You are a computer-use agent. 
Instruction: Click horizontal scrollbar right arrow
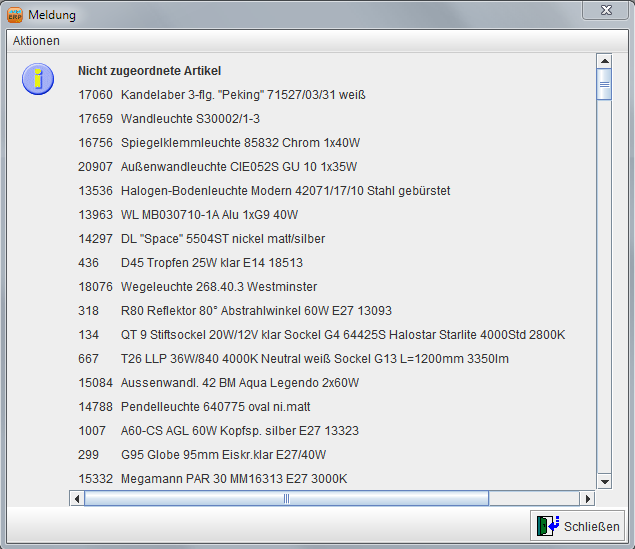[589, 498]
